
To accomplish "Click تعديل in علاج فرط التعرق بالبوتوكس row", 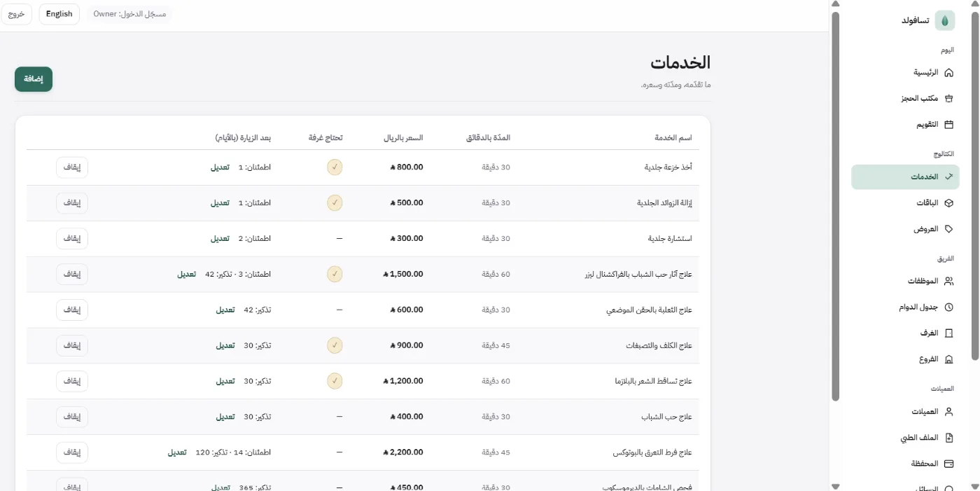I will (x=177, y=452).
